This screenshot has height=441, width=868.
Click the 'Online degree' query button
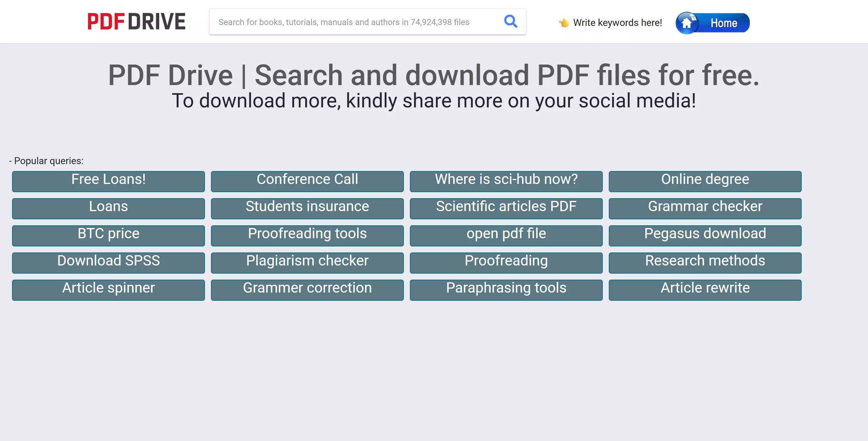(x=705, y=181)
